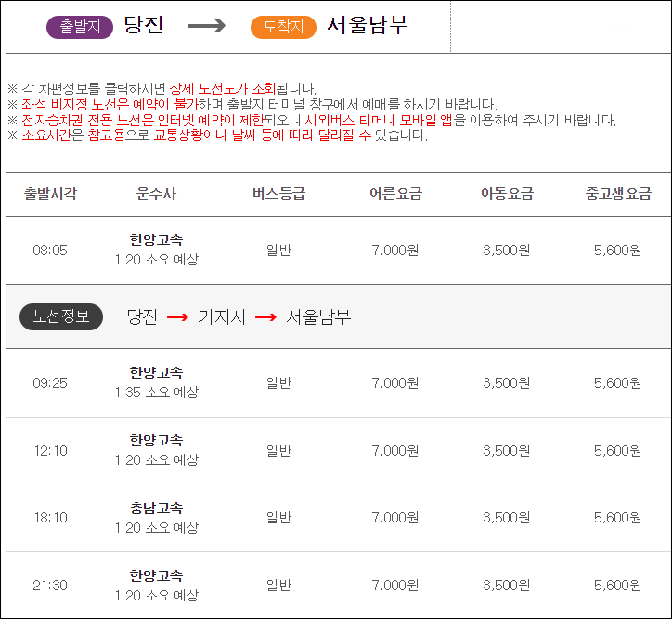Click 일반 bus grade in 12:10 row
Image resolution: width=672 pixels, height=619 pixels.
click(x=279, y=451)
